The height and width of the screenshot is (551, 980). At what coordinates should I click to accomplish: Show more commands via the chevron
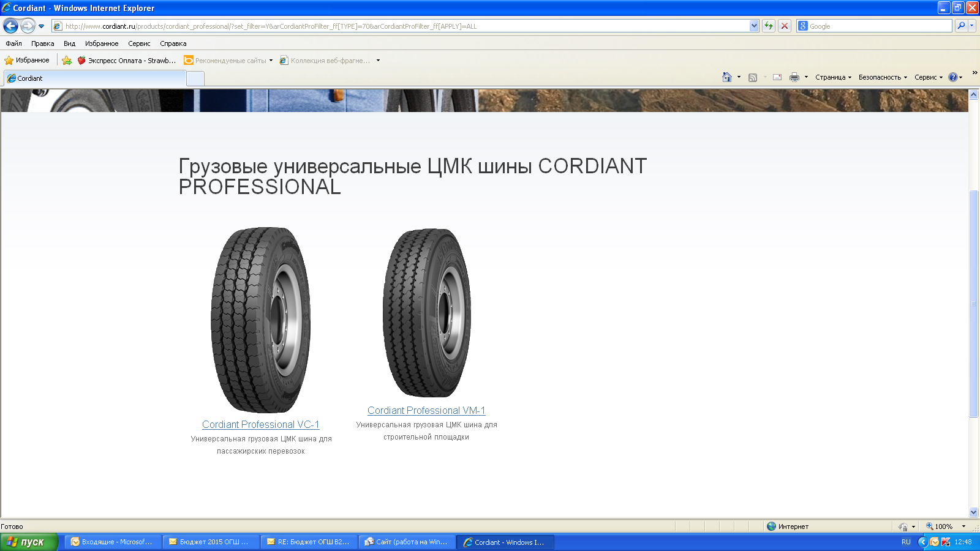tap(974, 72)
